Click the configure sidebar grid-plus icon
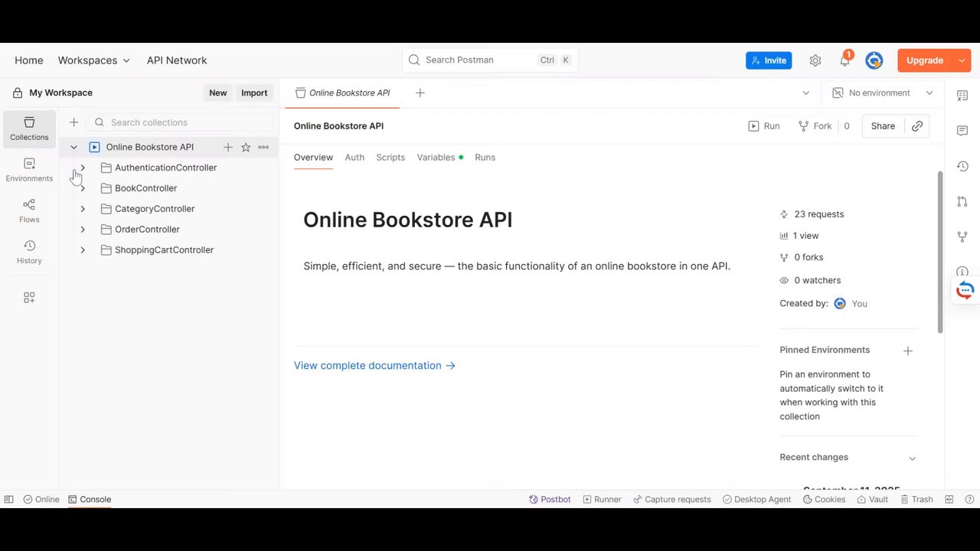This screenshot has height=551, width=980. [x=29, y=298]
